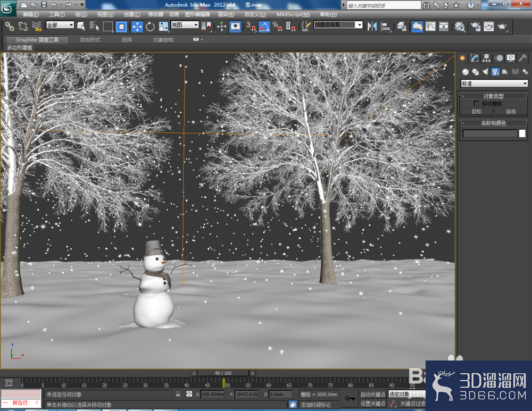
Task: Toggle Keyboard Shortcut Override icon
Action: click(235, 26)
